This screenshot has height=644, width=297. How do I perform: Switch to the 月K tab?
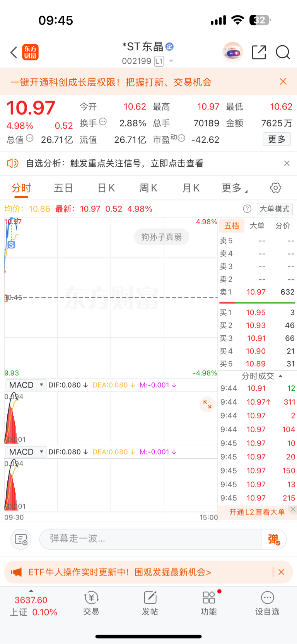[191, 188]
